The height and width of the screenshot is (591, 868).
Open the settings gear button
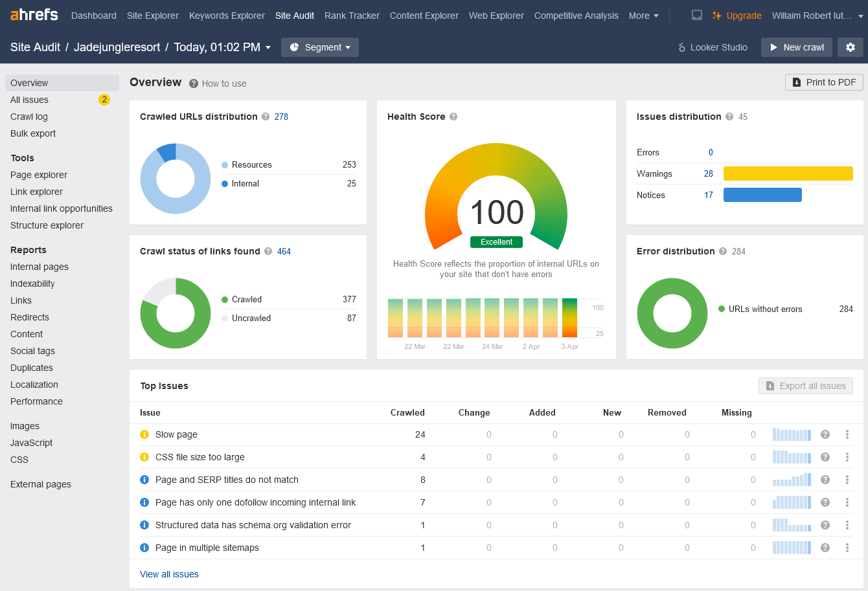pos(850,47)
